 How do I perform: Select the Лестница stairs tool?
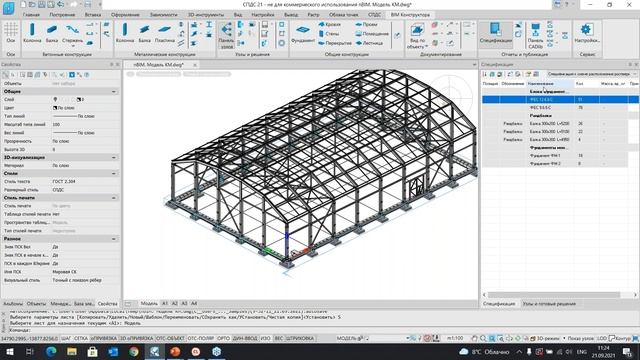pos(369,43)
